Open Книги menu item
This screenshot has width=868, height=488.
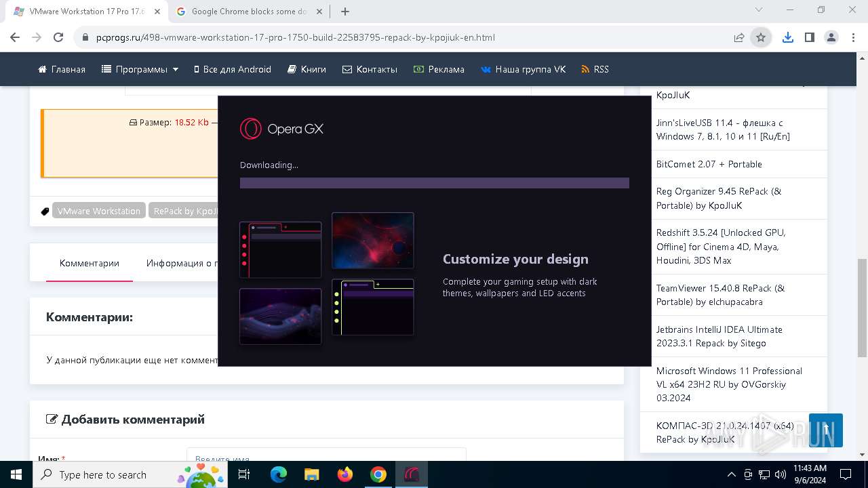(307, 69)
